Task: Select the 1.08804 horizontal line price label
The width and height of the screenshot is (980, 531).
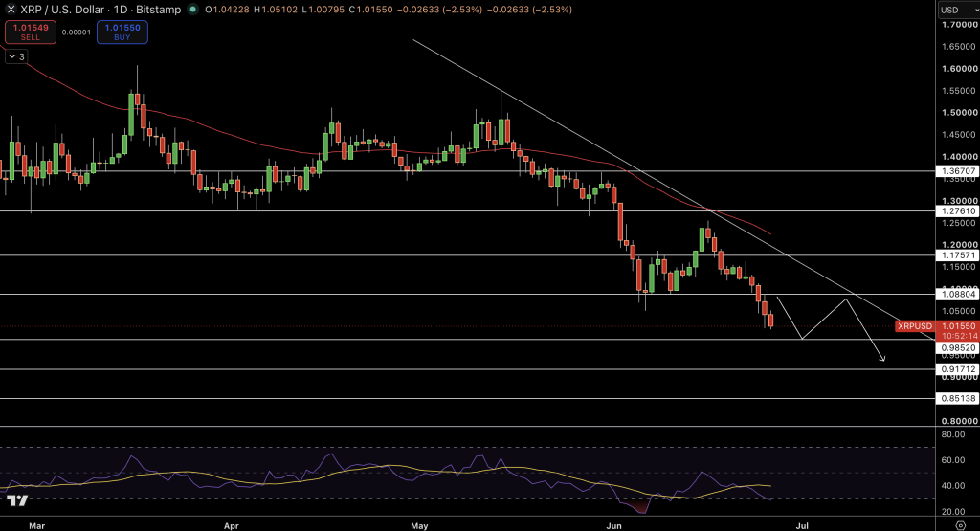Action: click(958, 295)
